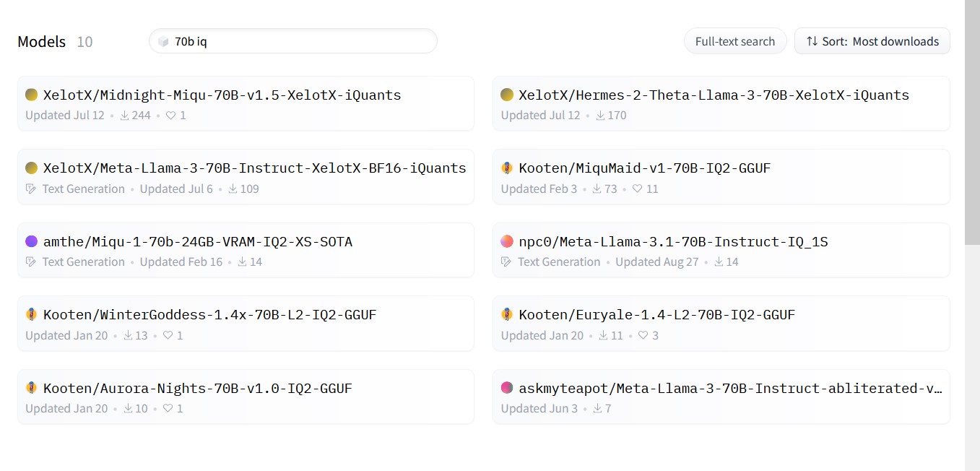Focus the model search field containing '70b iq'
The image size is (980, 471).
coord(293,41)
